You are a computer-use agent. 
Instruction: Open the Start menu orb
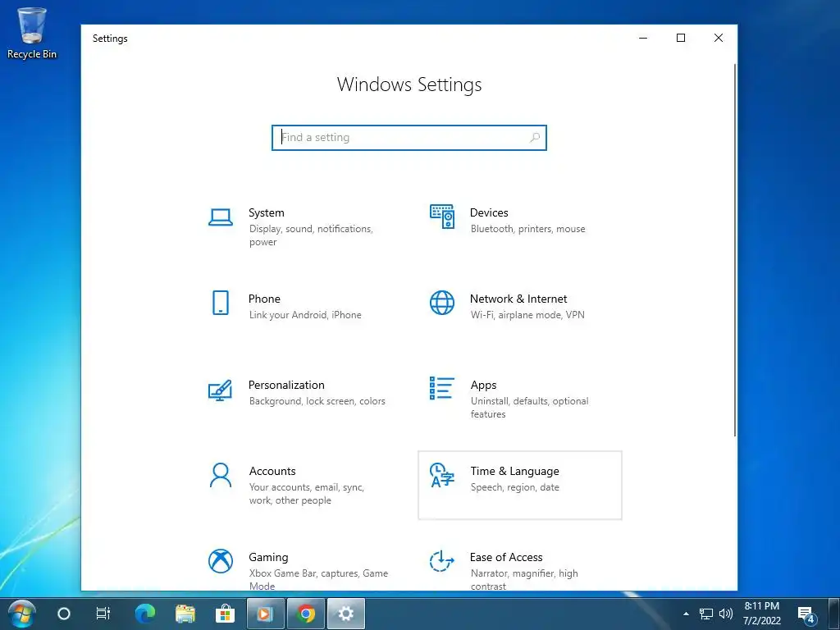(x=22, y=614)
